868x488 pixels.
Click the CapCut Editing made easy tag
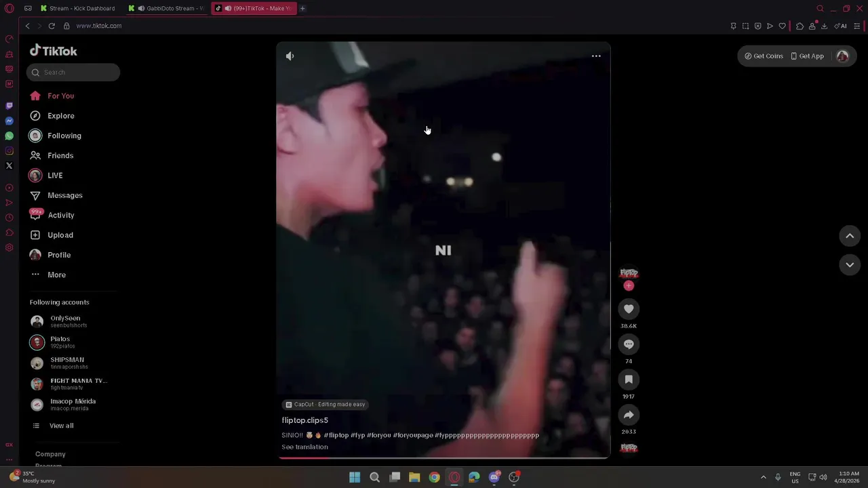[325, 405]
